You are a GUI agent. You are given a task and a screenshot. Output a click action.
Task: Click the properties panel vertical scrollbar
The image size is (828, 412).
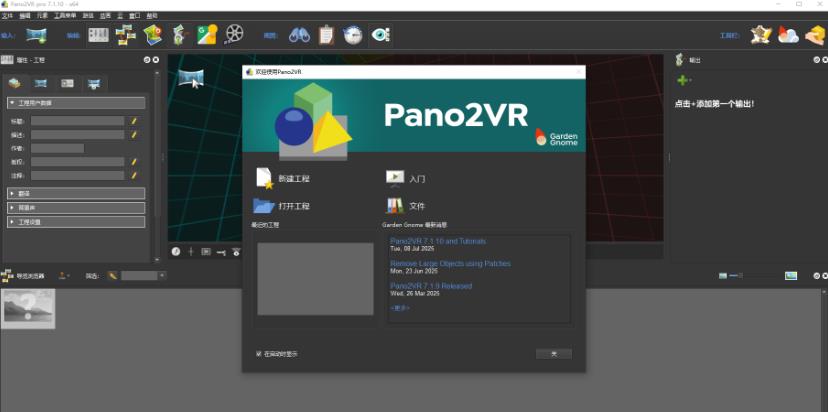point(157,165)
